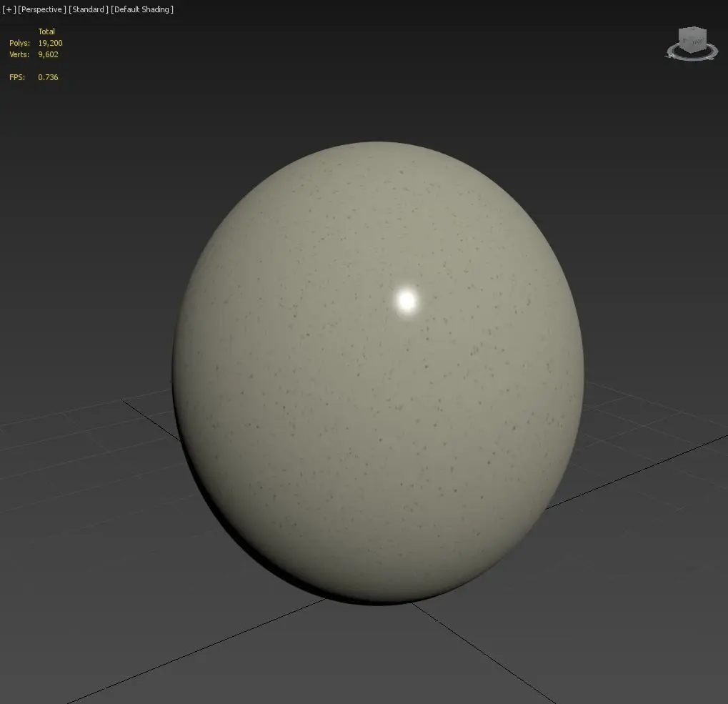Click the Verts count value 9,602
Viewport: 728px width, 704px height.
pyautogui.click(x=49, y=54)
